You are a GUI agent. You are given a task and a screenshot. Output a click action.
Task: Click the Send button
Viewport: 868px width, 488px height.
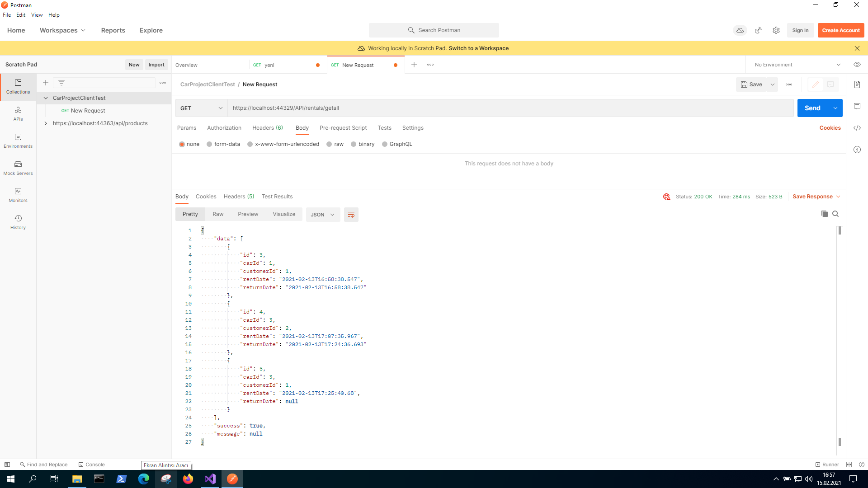pos(812,108)
